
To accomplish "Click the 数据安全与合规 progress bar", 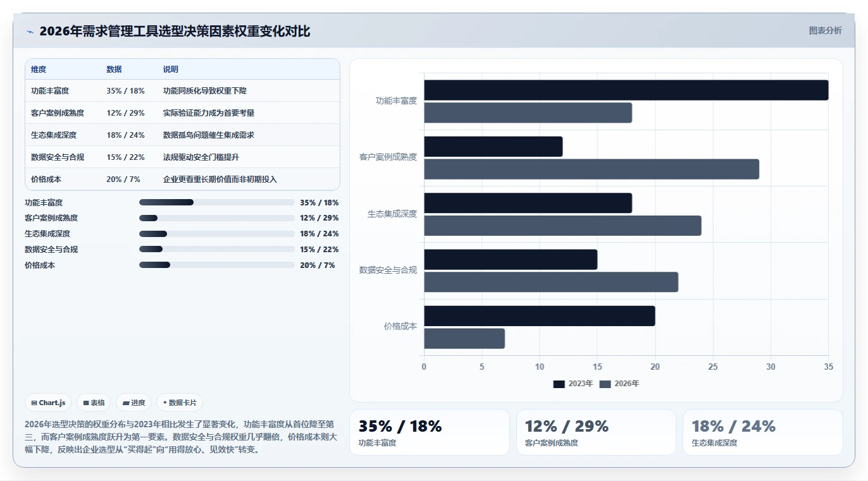I will click(x=217, y=249).
